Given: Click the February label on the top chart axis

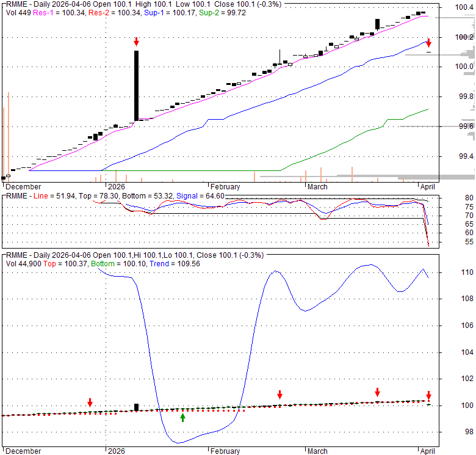Looking at the screenshot, I should pyautogui.click(x=225, y=186).
